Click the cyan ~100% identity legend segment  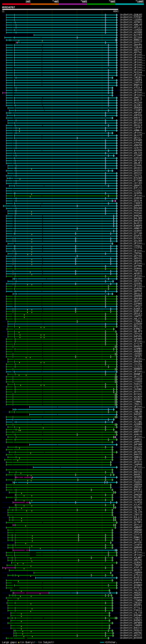click(130, 4)
